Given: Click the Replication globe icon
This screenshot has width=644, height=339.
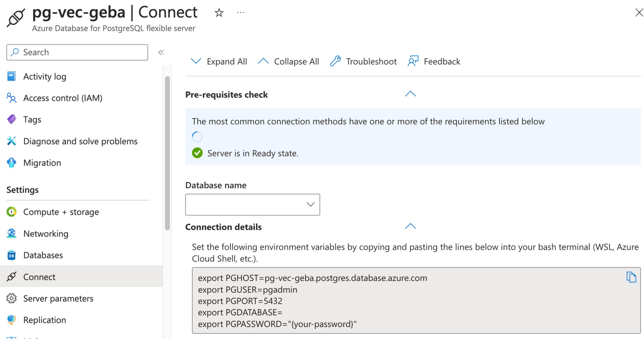Looking at the screenshot, I should (x=11, y=320).
